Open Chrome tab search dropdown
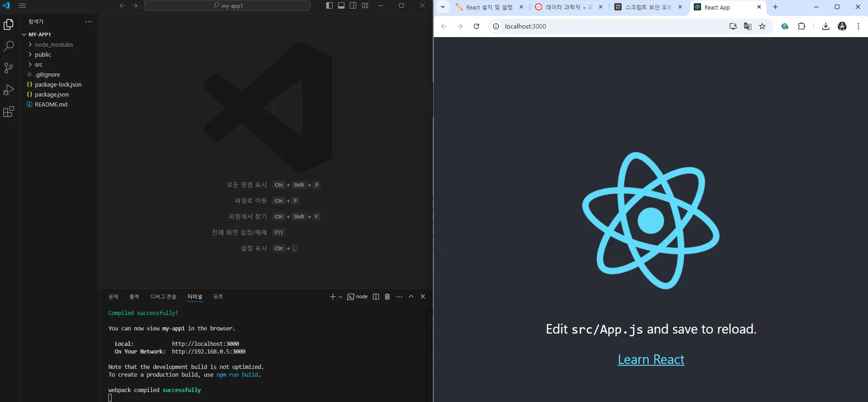The width and height of the screenshot is (868, 402). (x=443, y=7)
